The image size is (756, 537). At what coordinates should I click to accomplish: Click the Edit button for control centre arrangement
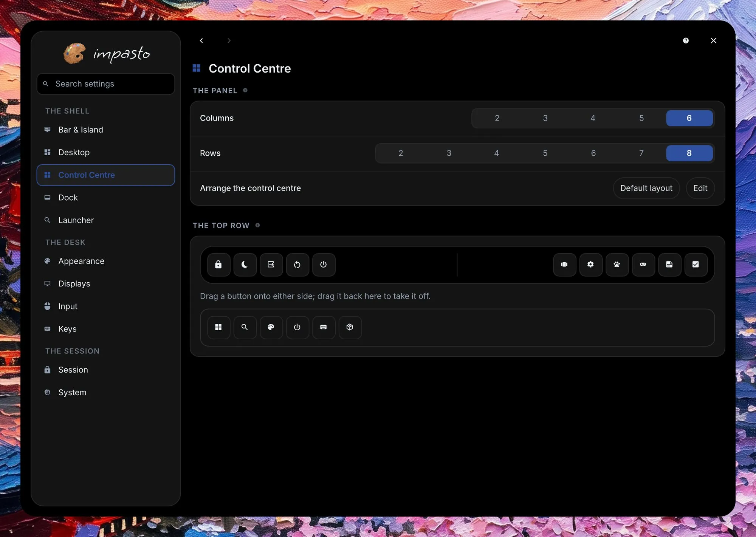coord(700,188)
